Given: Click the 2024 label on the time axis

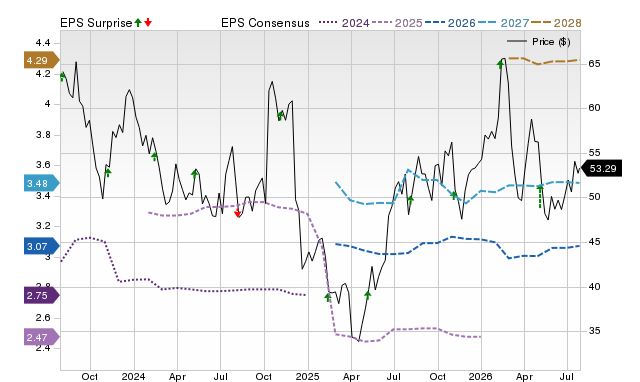Looking at the screenshot, I should [133, 376].
